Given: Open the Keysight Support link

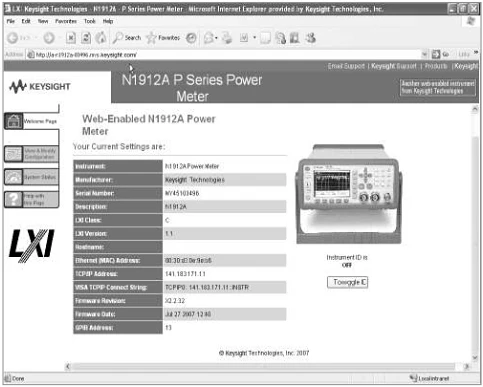Looking at the screenshot, I should point(394,66).
